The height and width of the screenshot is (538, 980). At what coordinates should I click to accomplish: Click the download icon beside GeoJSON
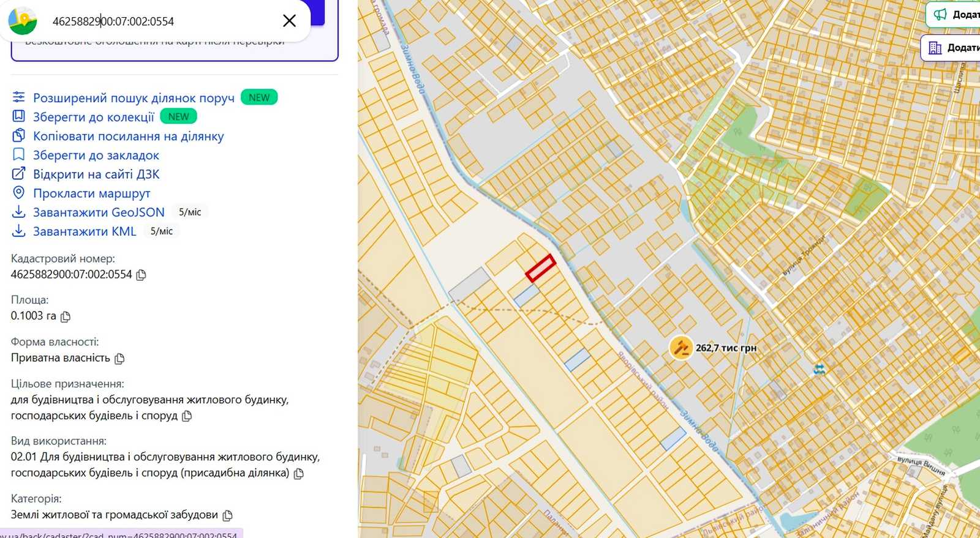click(x=19, y=212)
